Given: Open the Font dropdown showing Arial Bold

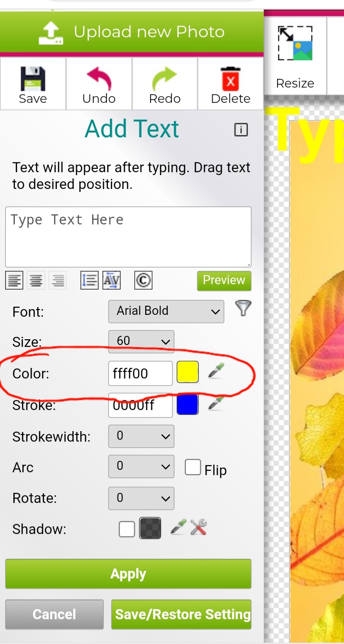Looking at the screenshot, I should [x=166, y=311].
